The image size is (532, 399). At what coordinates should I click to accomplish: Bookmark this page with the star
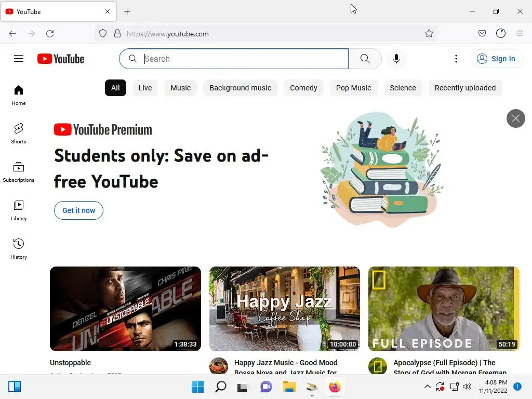429,33
